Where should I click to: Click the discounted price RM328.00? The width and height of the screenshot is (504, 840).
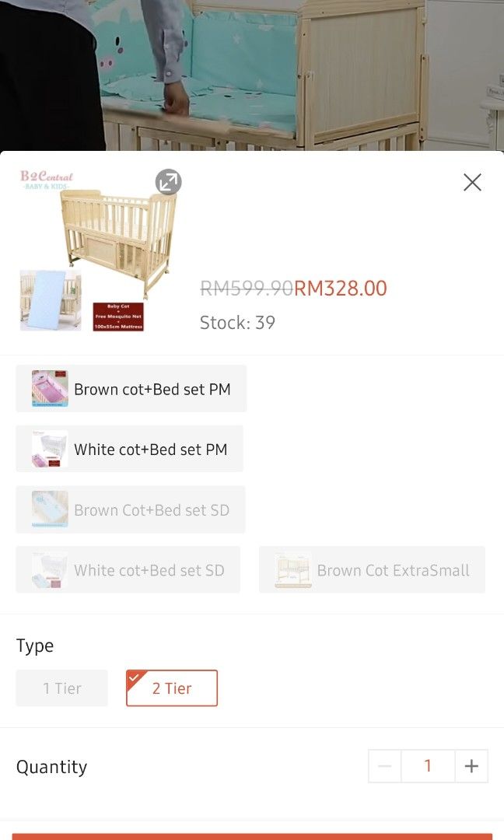340,288
